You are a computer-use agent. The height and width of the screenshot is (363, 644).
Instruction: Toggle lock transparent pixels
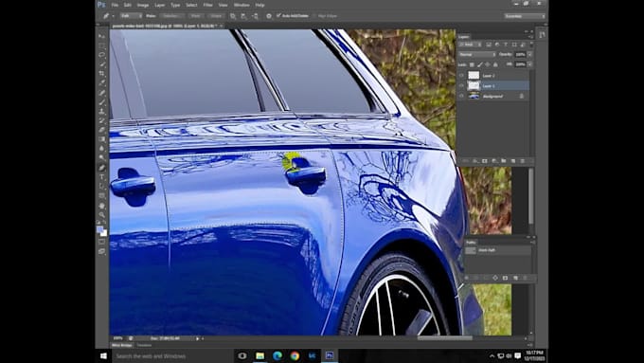(472, 64)
